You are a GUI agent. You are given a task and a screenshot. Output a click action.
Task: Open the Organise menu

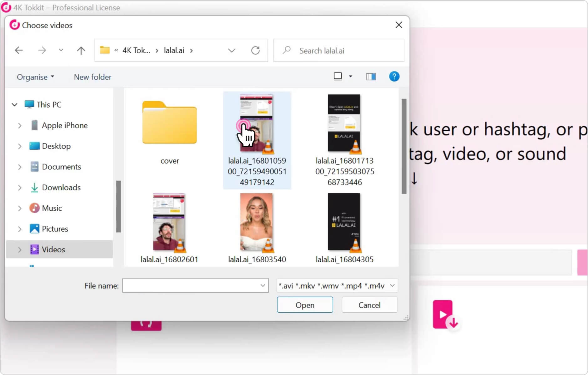click(x=35, y=77)
